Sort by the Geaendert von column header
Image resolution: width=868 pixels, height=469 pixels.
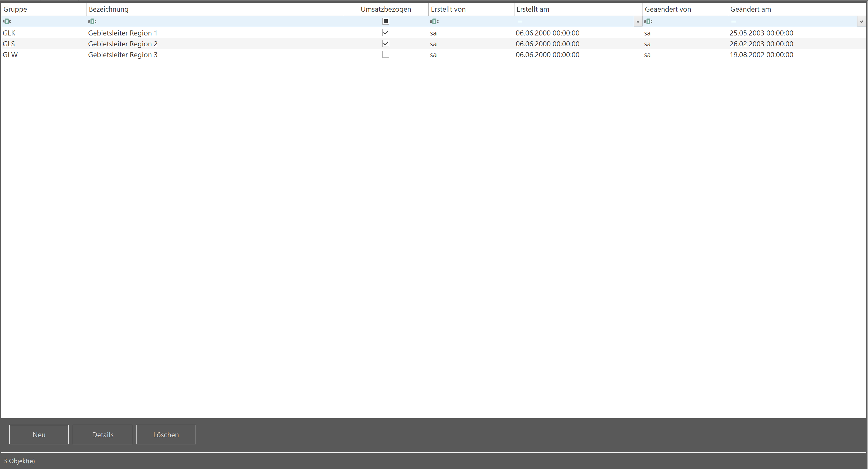[685, 9]
